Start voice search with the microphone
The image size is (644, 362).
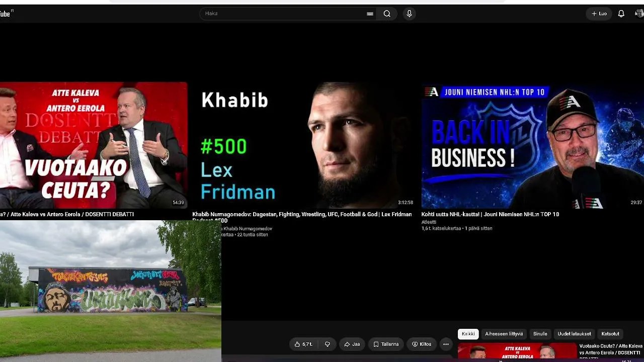click(x=409, y=14)
